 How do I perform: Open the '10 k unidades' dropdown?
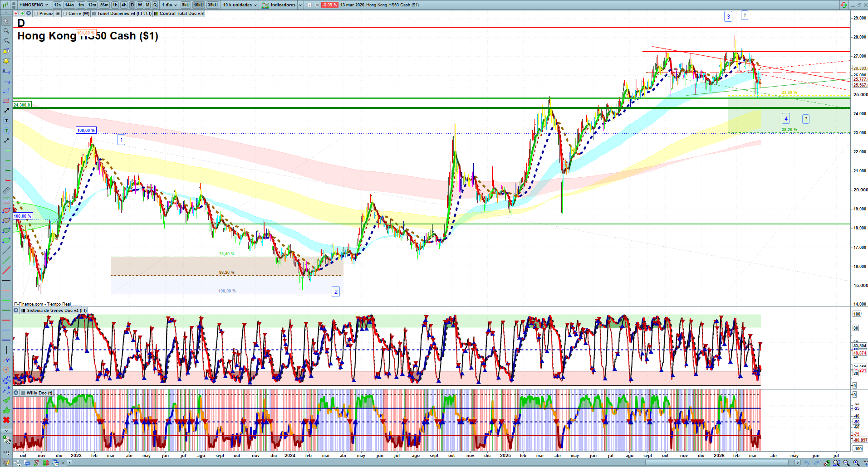coord(240,5)
